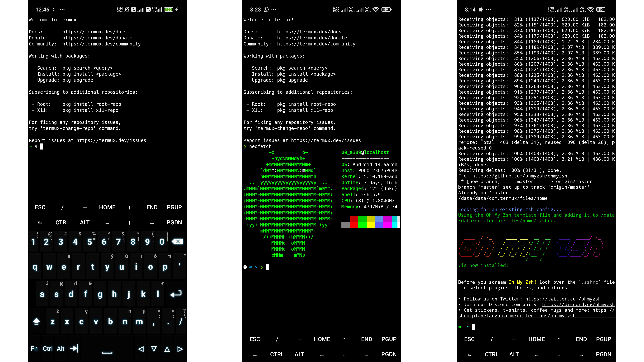Tap PGUP key in right Termux screen
The width and height of the screenshot is (644, 362).
pyautogui.click(x=604, y=339)
